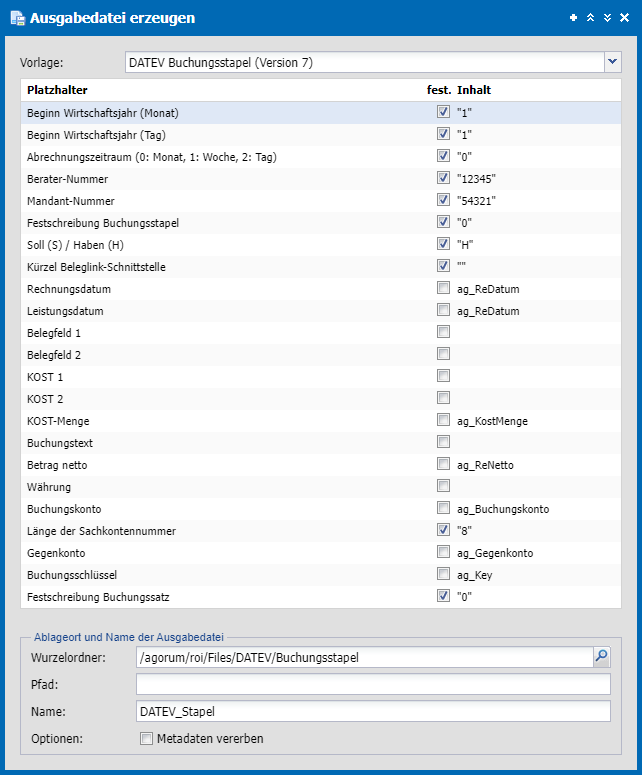Check fest. box for Leistungsdatum

tap(443, 310)
